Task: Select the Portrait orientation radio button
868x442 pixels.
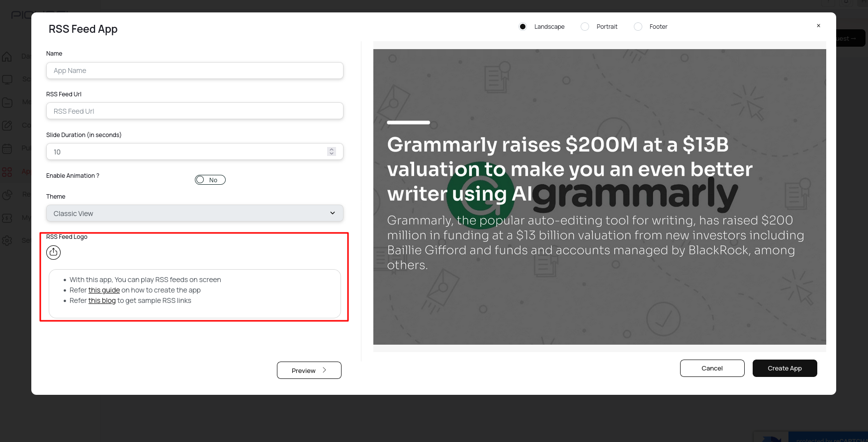Action: coord(585,27)
